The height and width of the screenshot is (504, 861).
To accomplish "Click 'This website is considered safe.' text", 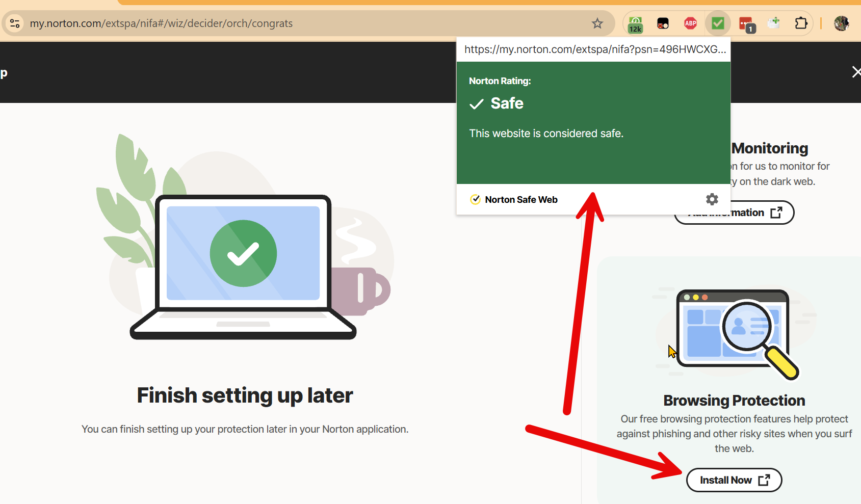I will point(546,134).
